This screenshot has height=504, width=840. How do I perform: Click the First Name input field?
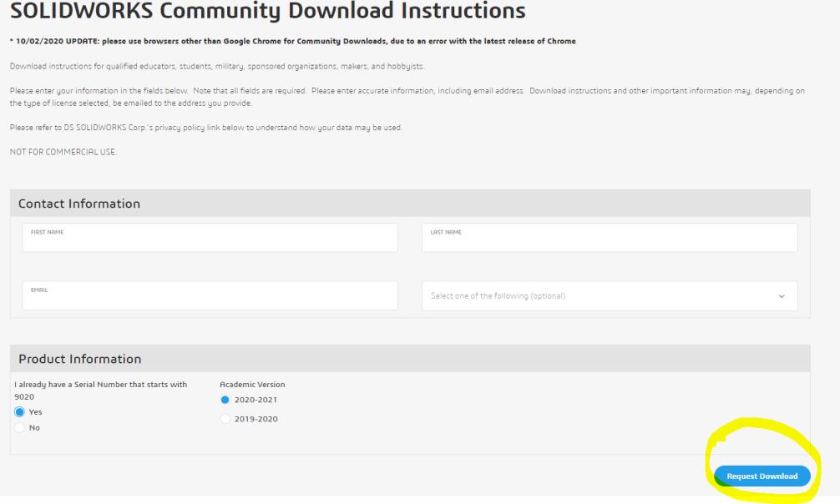(x=210, y=238)
